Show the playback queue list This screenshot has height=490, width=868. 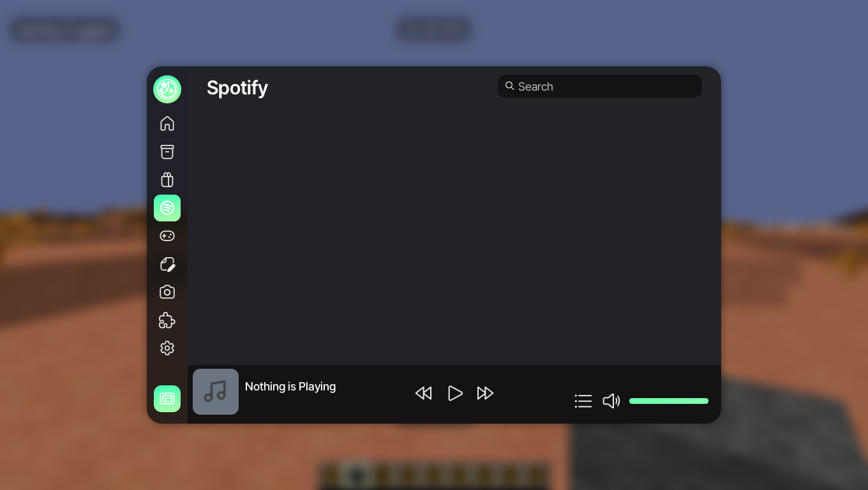583,401
